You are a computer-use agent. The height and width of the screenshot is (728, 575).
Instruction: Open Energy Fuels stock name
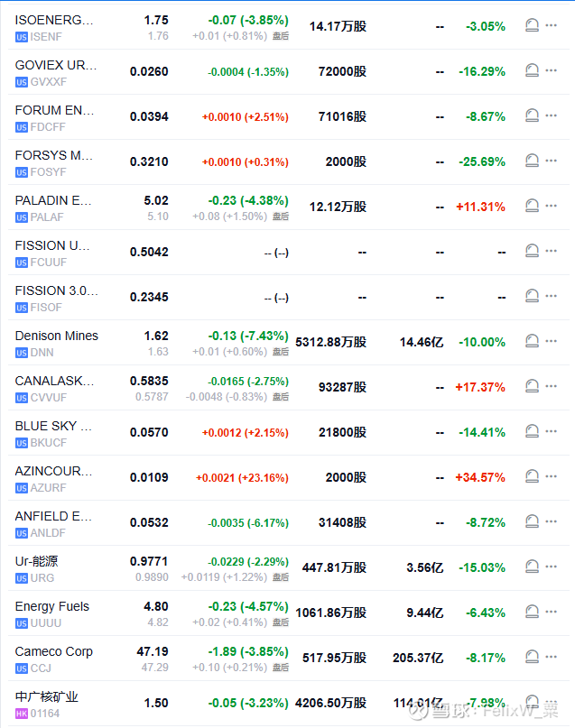52,606
